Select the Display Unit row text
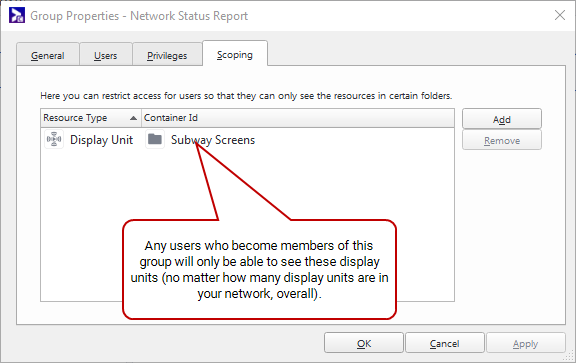Viewport: 576px width, 363px height. pos(101,140)
